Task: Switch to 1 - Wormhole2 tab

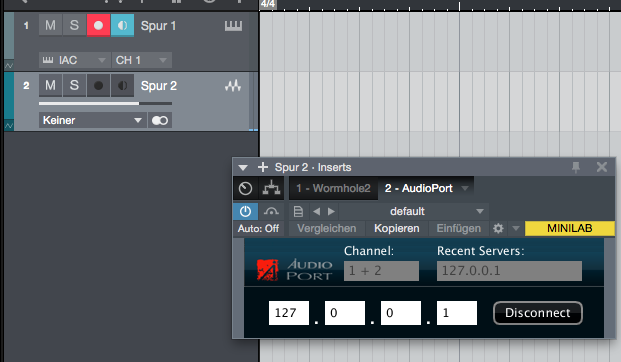Action: [x=333, y=189]
